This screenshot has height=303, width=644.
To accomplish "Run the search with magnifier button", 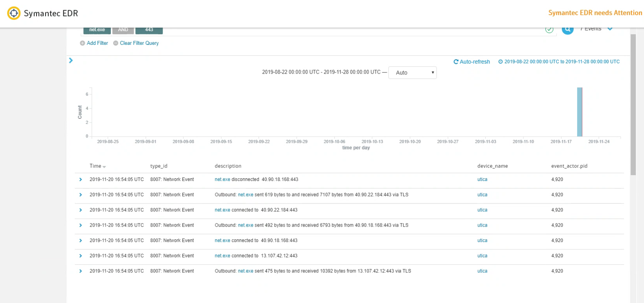I will click(568, 30).
